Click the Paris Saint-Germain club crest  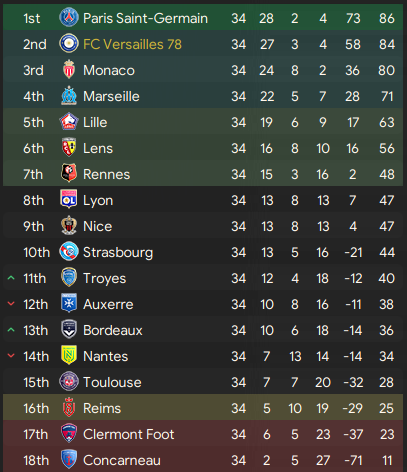tap(69, 18)
